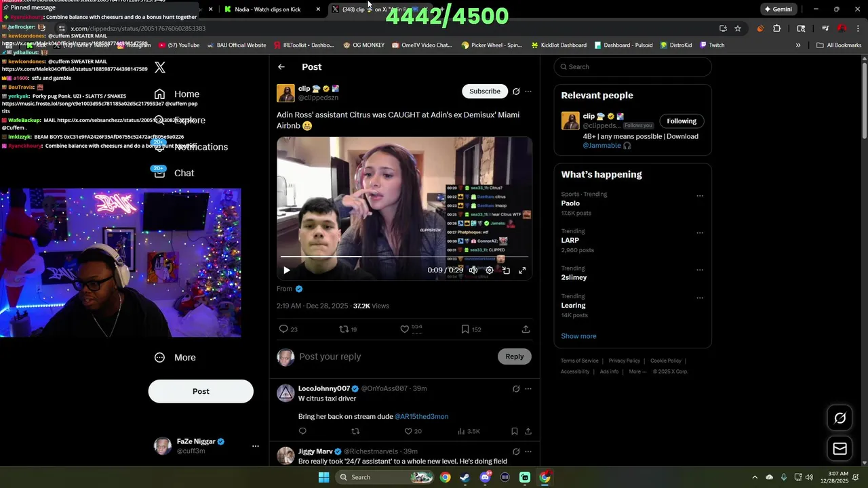
Task: Click the X Search box
Action: (x=633, y=66)
